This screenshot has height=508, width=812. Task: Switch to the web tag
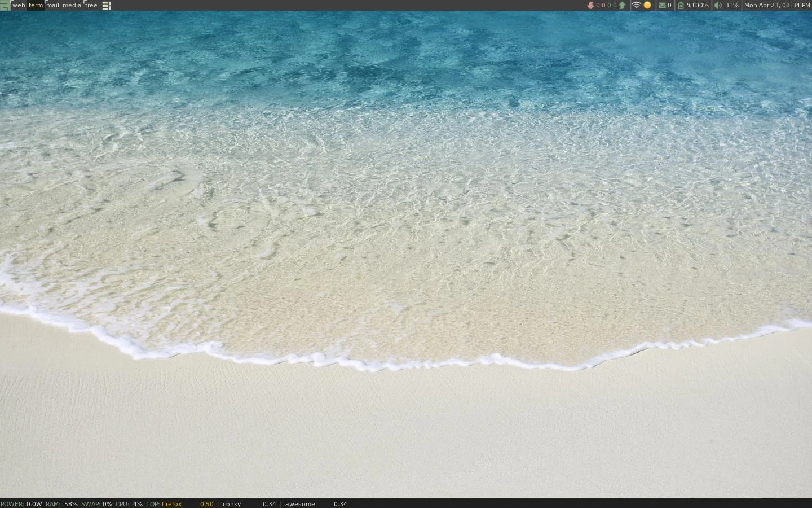19,6
